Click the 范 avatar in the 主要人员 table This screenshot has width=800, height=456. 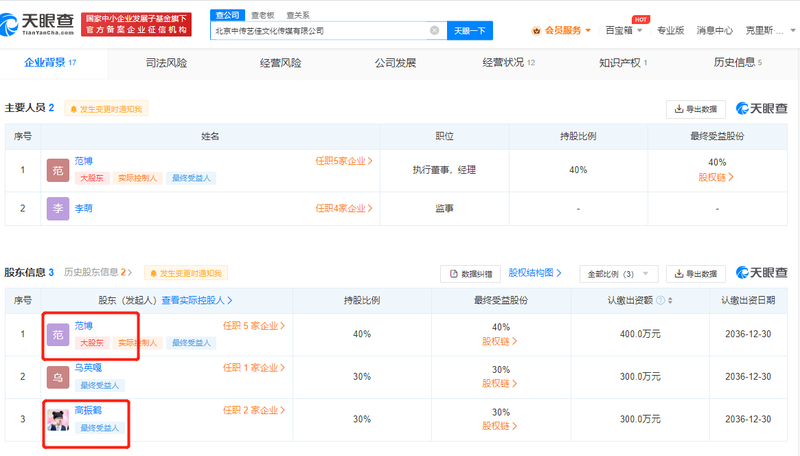pyautogui.click(x=58, y=170)
